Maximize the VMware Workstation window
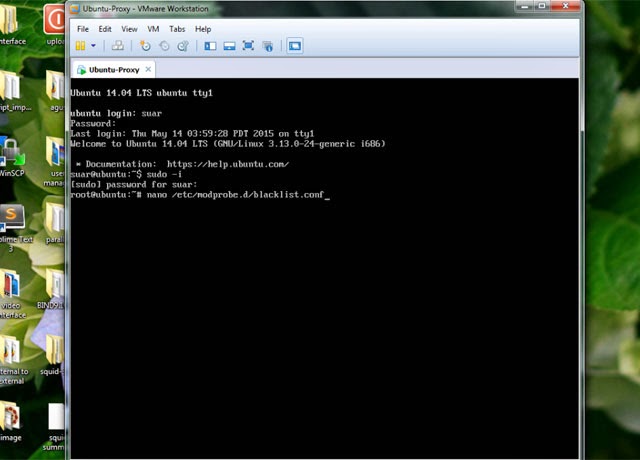The width and height of the screenshot is (640, 460). click(542, 6)
